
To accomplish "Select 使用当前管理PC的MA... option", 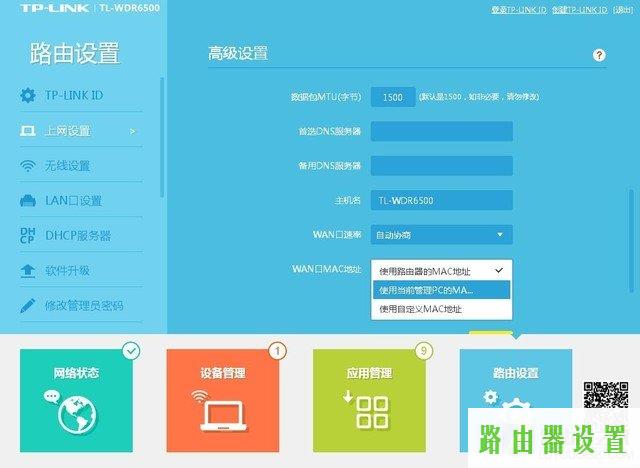I will pos(442,290).
